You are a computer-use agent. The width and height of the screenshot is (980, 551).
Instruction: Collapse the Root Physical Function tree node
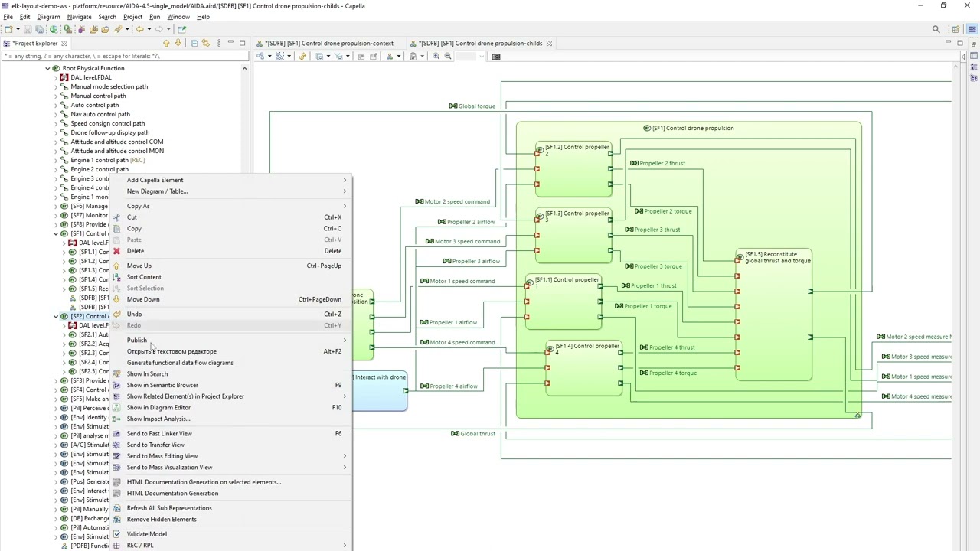tap(47, 69)
